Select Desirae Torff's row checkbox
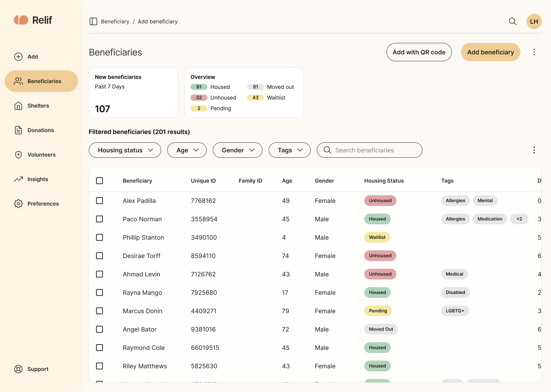The height and width of the screenshot is (392, 551). click(x=99, y=256)
